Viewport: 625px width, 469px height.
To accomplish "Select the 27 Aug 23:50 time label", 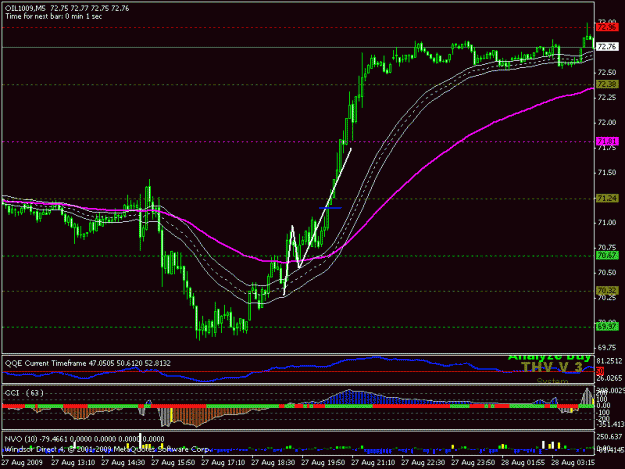I will [x=473, y=463].
